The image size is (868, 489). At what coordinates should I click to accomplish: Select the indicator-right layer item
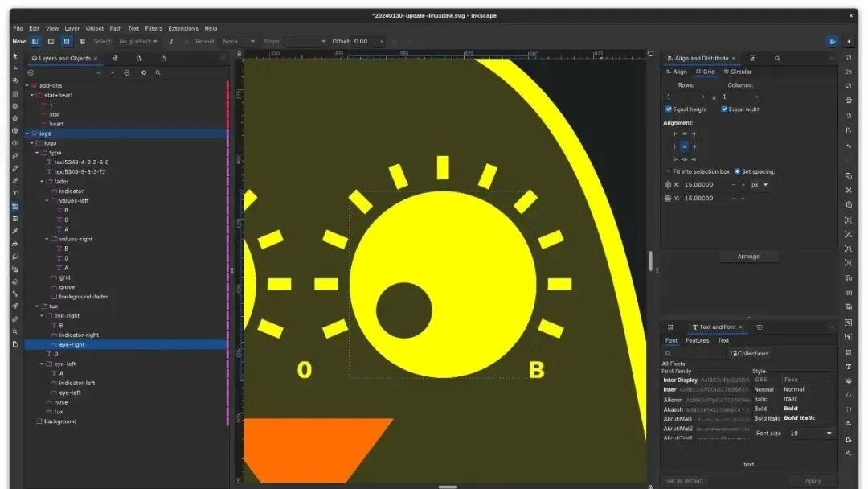pyautogui.click(x=79, y=335)
